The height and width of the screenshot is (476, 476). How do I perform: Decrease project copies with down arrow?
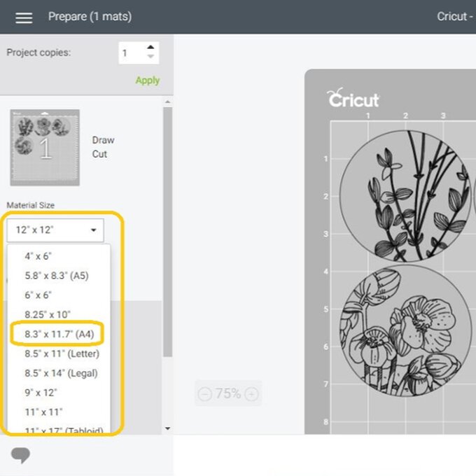[150, 58]
